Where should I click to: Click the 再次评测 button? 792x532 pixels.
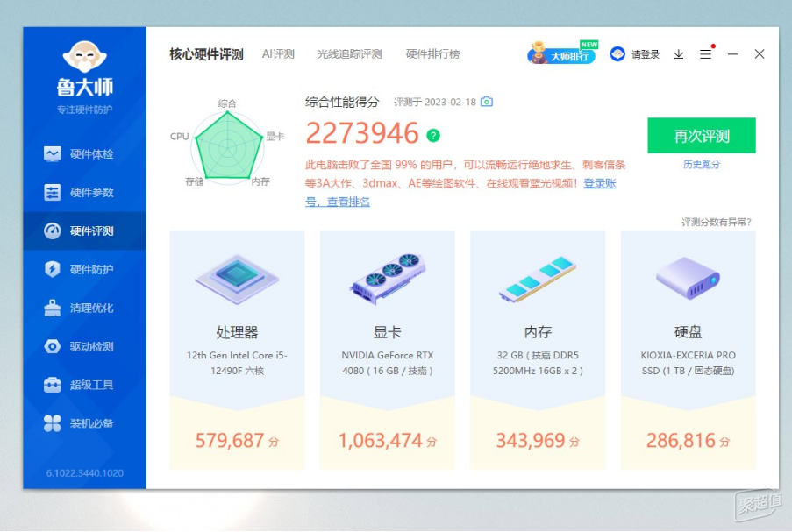click(x=702, y=135)
